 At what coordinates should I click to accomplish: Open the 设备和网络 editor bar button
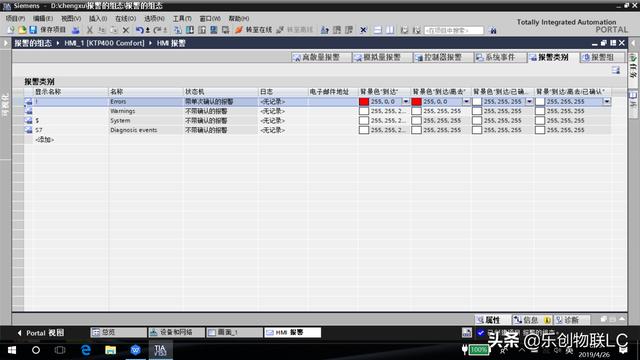point(176,333)
